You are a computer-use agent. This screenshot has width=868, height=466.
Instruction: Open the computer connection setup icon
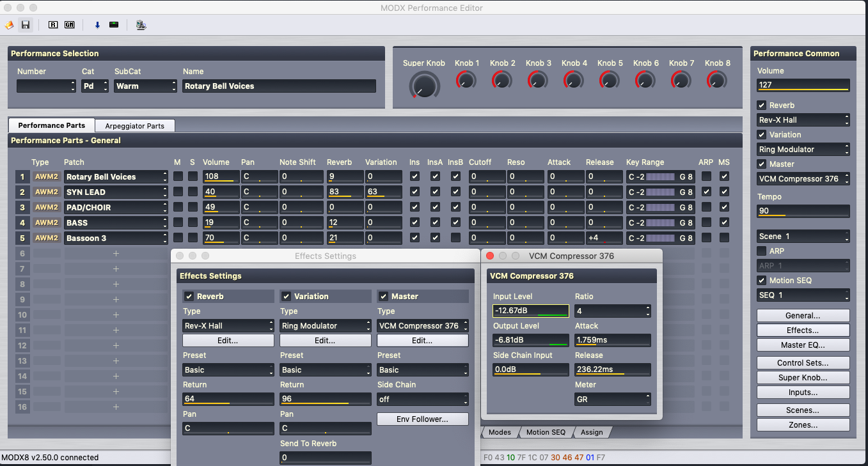click(141, 25)
